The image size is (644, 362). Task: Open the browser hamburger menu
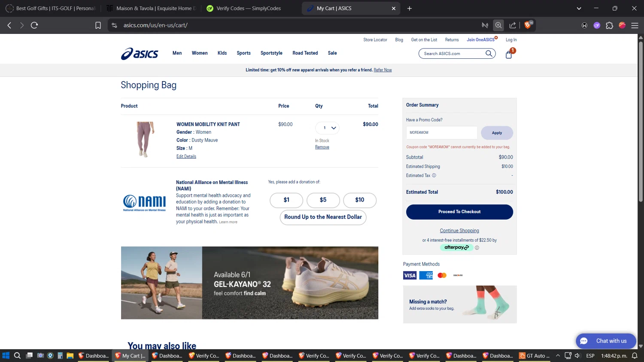pyautogui.click(x=635, y=25)
